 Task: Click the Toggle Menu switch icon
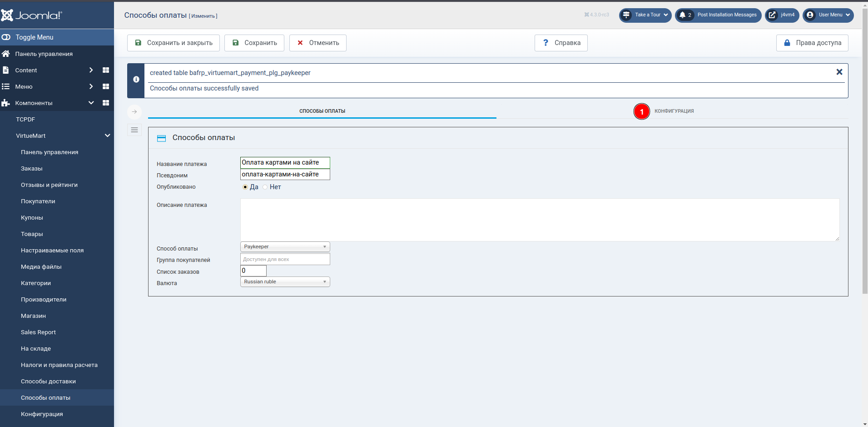(6, 37)
